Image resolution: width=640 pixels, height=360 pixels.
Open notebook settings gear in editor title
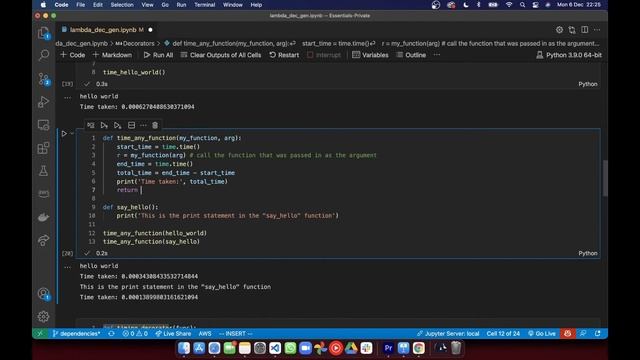[559, 30]
